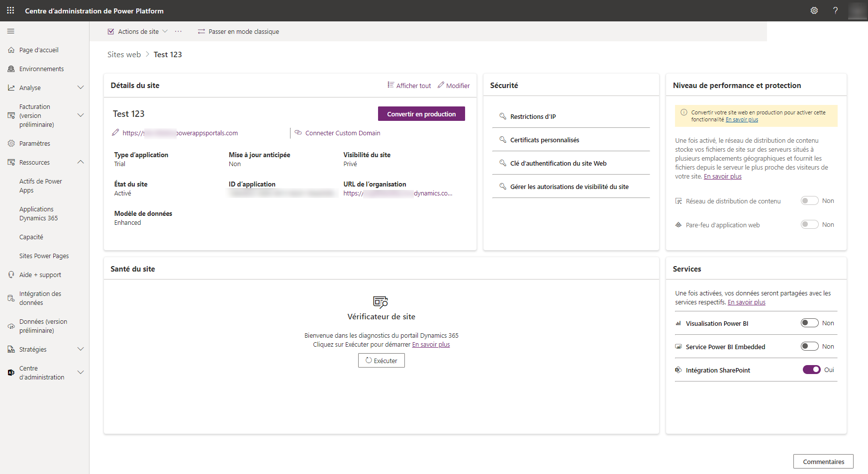Click the pencil icon beside site URL

pos(115,132)
